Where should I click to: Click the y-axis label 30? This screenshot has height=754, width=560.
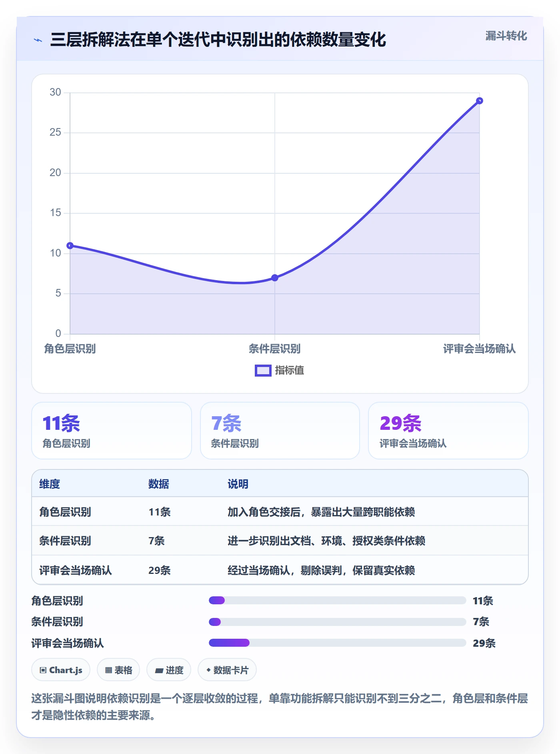point(55,92)
